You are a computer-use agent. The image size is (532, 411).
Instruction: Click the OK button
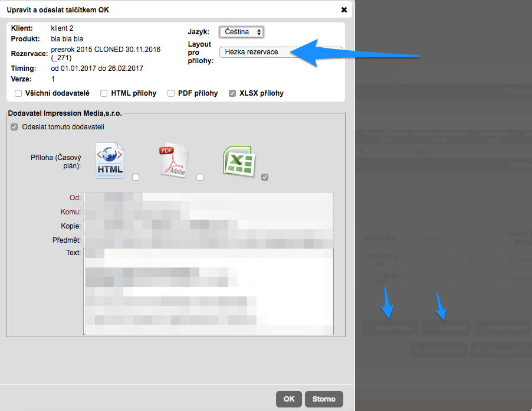(x=288, y=399)
